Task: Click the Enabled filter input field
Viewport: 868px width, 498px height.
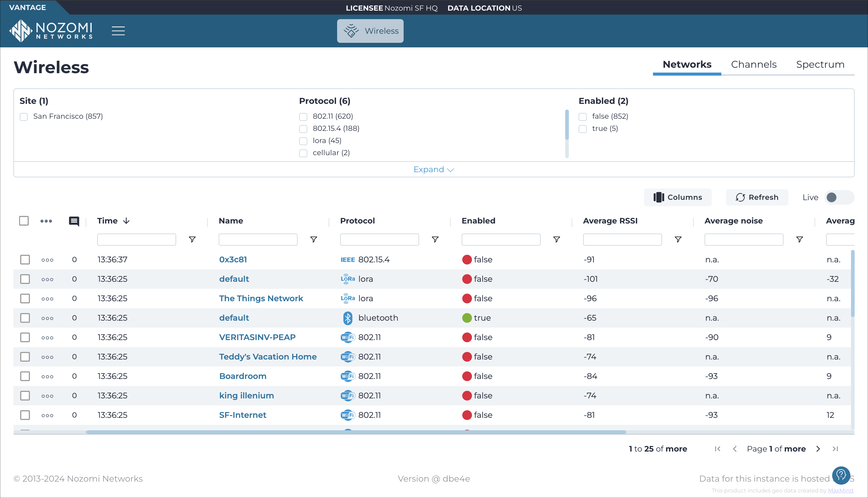Action: click(x=501, y=239)
